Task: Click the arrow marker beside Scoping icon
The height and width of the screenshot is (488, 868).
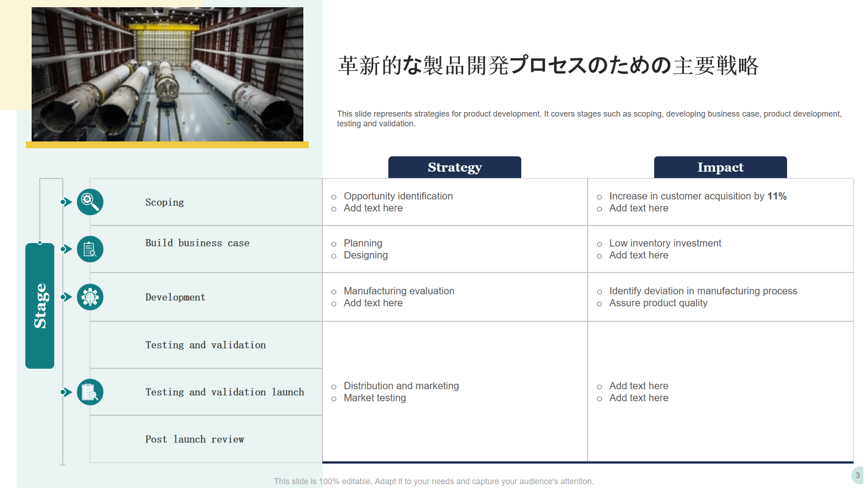Action: [66, 202]
